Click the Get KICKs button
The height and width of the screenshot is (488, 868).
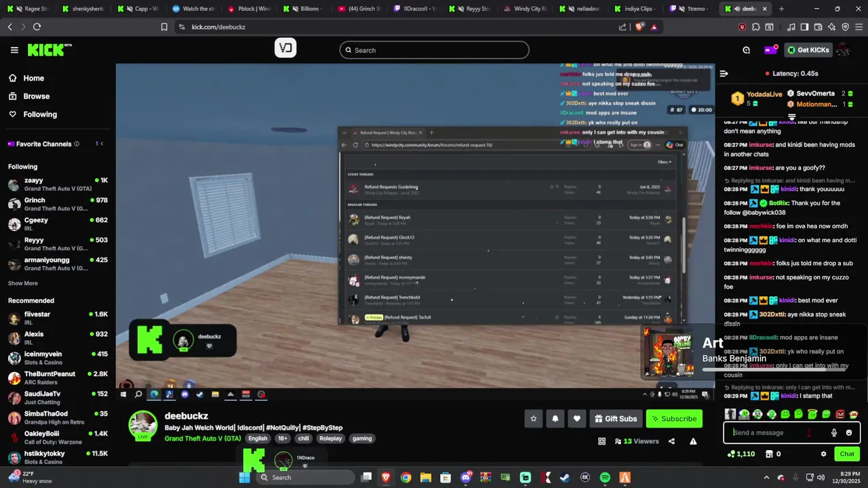click(x=808, y=50)
